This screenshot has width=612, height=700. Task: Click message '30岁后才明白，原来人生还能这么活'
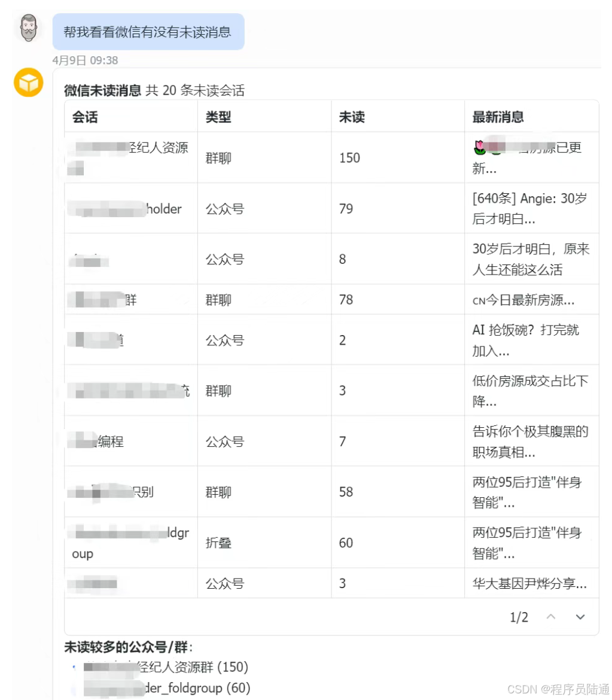coord(531,260)
